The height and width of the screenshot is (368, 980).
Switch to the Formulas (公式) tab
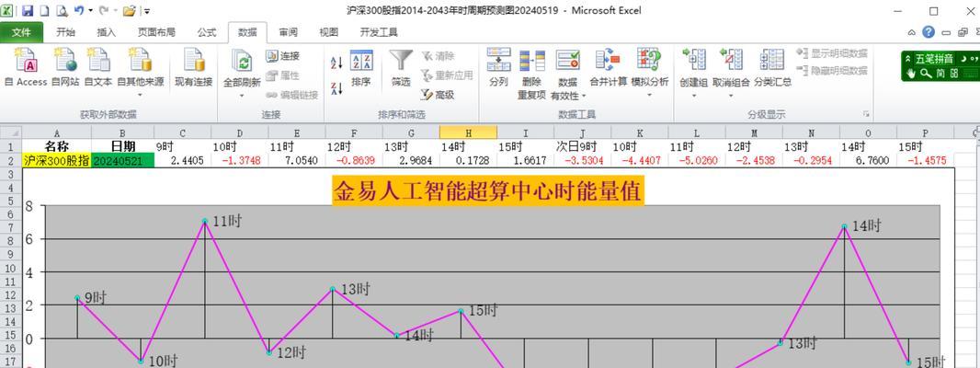(x=207, y=32)
